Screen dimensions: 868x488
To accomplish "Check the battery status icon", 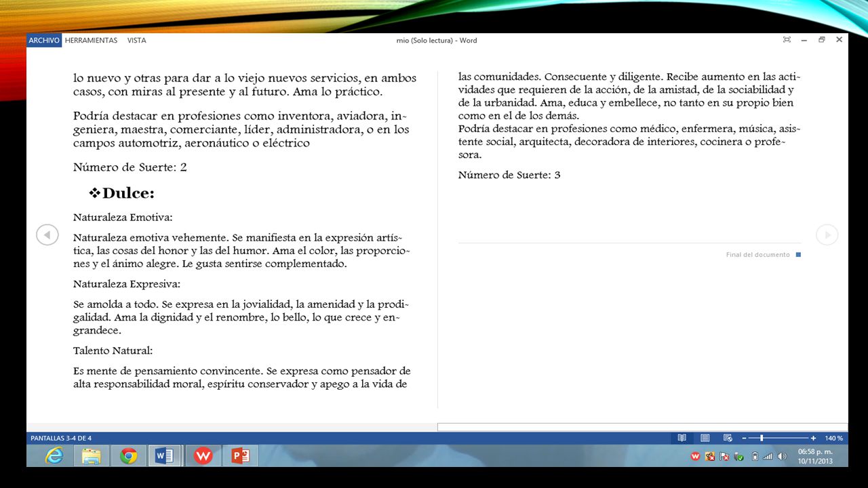I will click(755, 456).
